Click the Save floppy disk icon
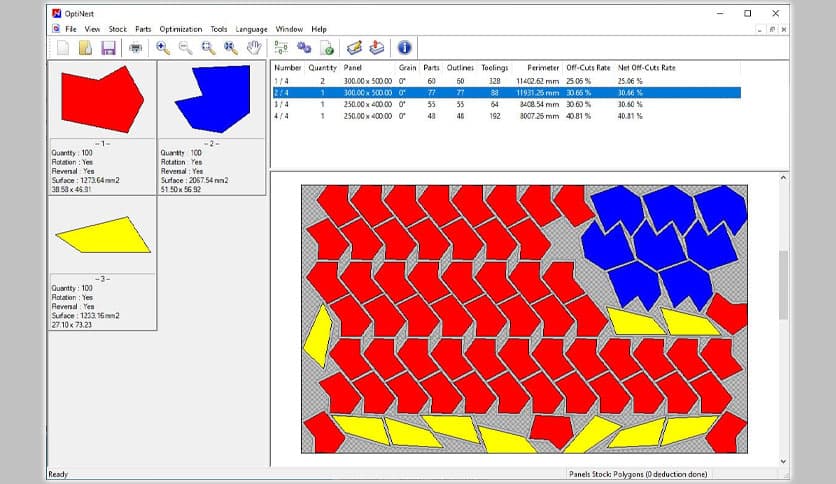Screen dimensions: 836x484 tap(108, 47)
